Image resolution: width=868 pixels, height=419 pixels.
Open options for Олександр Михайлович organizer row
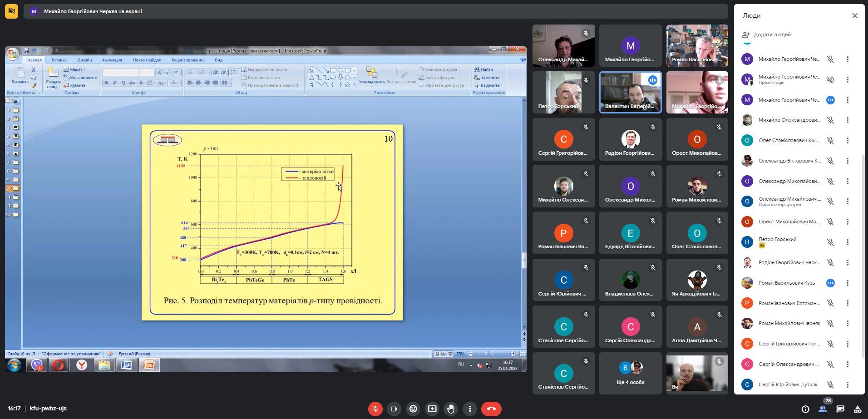(848, 201)
